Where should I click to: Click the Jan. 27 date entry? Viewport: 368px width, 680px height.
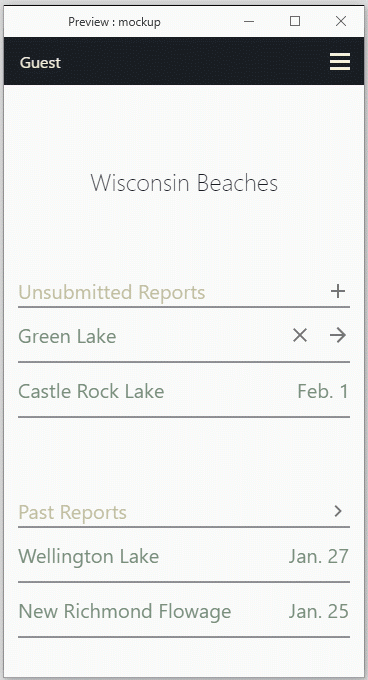point(319,556)
